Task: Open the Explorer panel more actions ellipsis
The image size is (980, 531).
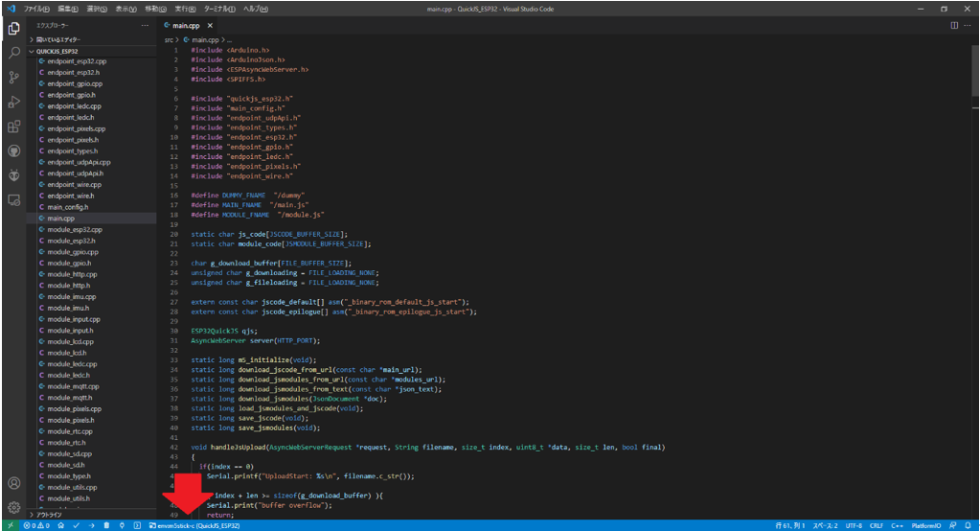Action: coord(145,26)
